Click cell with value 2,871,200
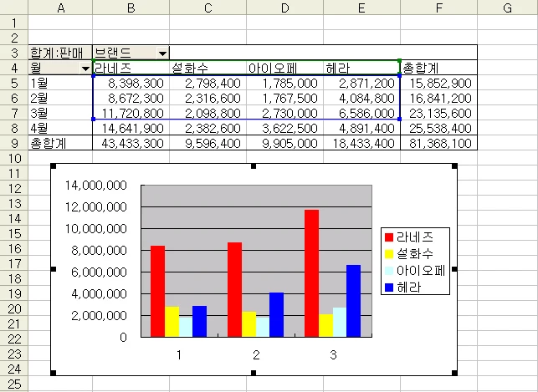Viewport: 538px width, 392px height. click(x=361, y=83)
